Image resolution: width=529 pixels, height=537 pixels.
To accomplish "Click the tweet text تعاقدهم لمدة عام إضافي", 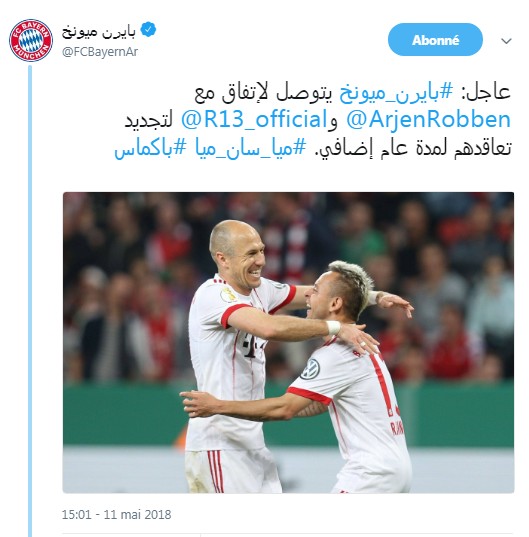I will (413, 148).
